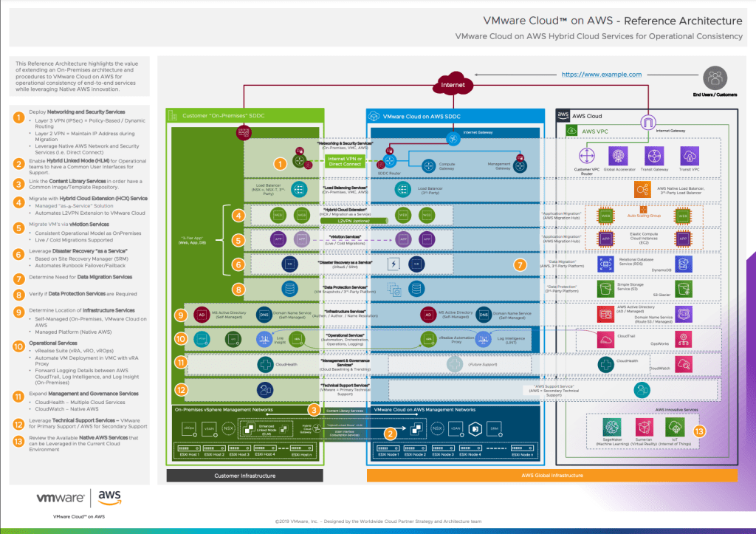This screenshot has width=756, height=534.
Task: Click the VMware logo at bottom left
Action: (x=61, y=497)
